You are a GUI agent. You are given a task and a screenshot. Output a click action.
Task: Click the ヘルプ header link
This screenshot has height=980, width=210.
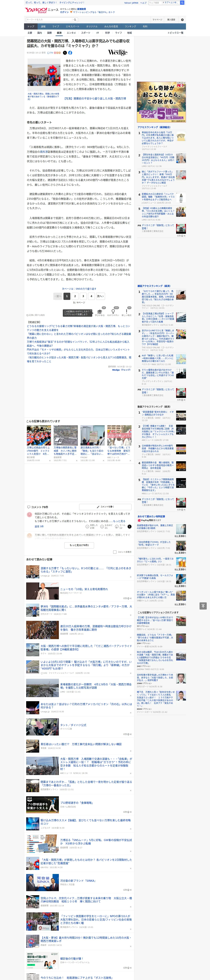143,3
